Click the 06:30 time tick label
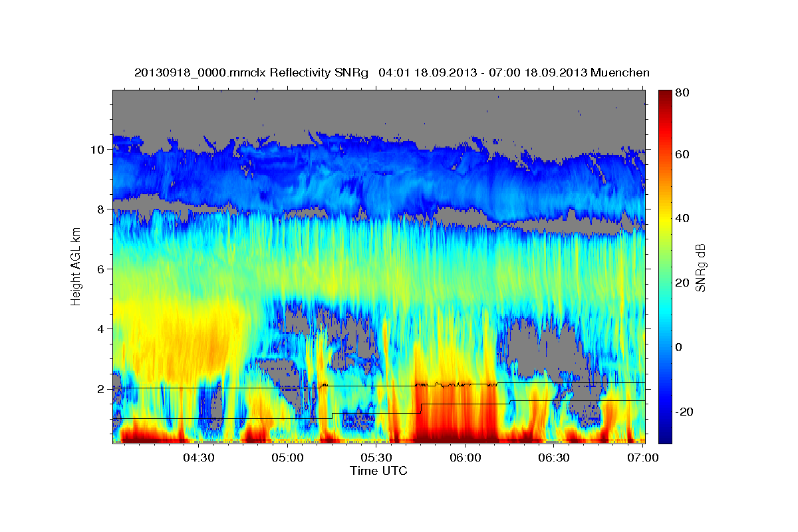798x532 pixels. coord(554,458)
